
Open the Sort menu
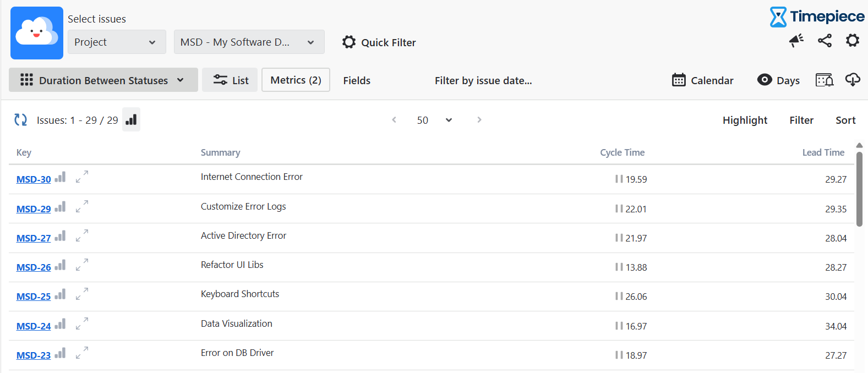(845, 120)
